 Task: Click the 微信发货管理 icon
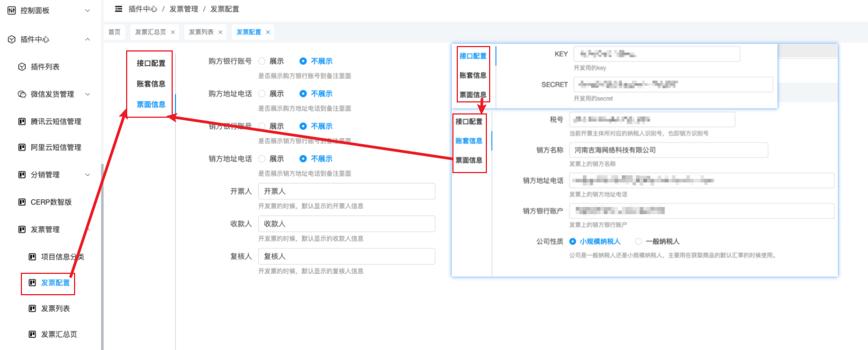tap(22, 94)
